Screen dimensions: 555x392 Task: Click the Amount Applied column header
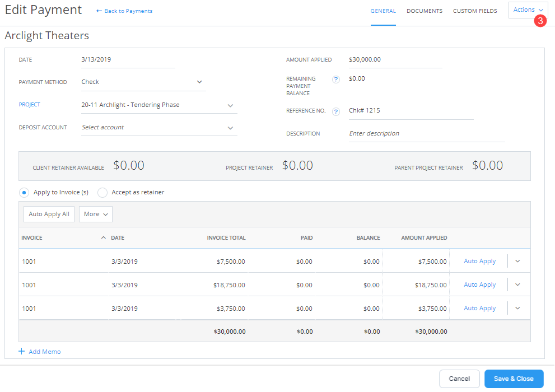[424, 238]
